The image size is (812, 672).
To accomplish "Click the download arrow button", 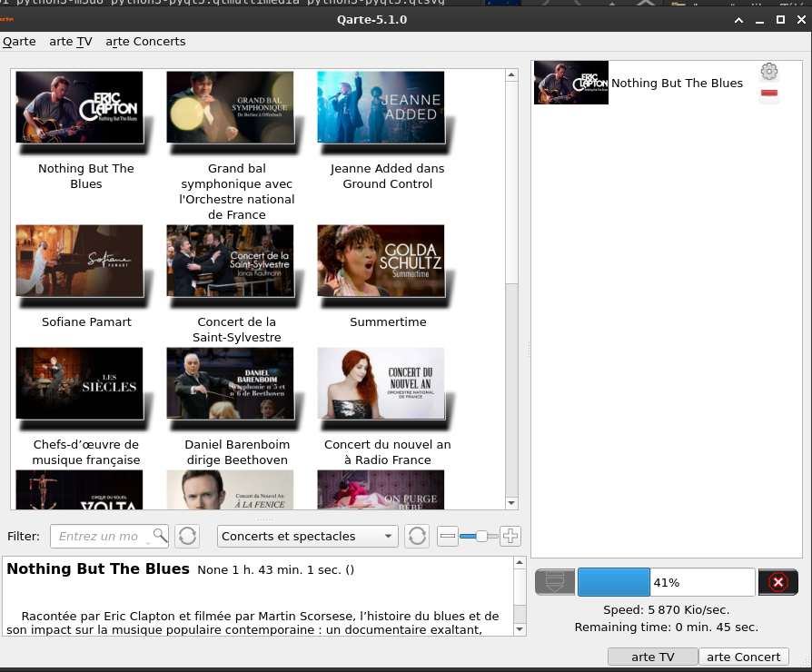I will tap(554, 582).
